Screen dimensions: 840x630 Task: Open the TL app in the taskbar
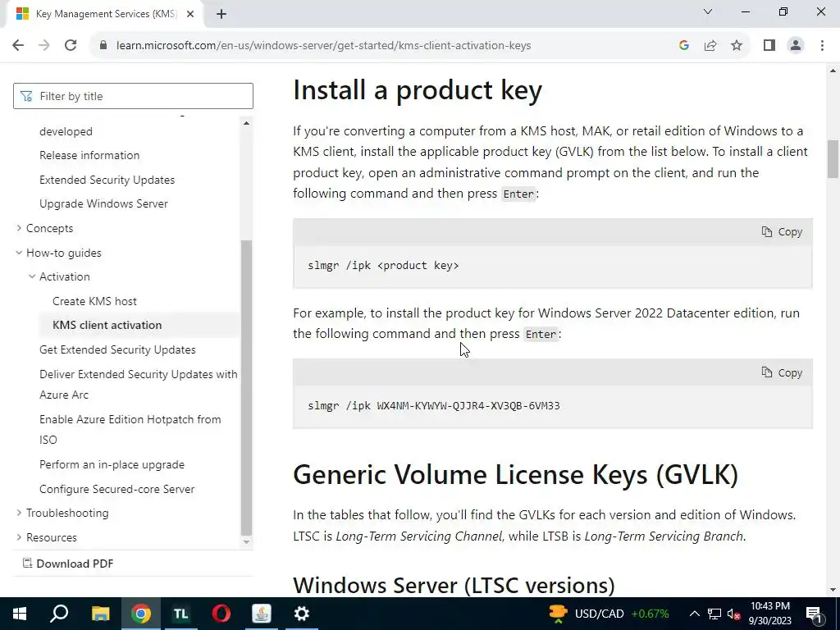181,614
